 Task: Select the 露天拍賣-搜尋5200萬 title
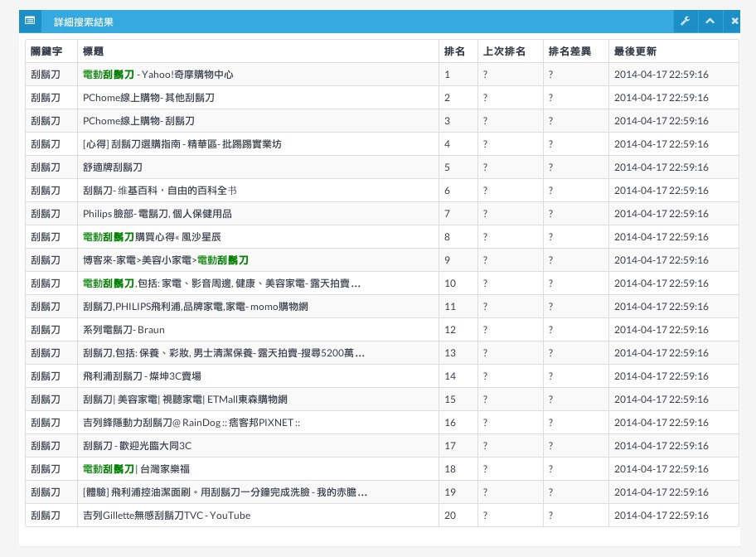(224, 352)
